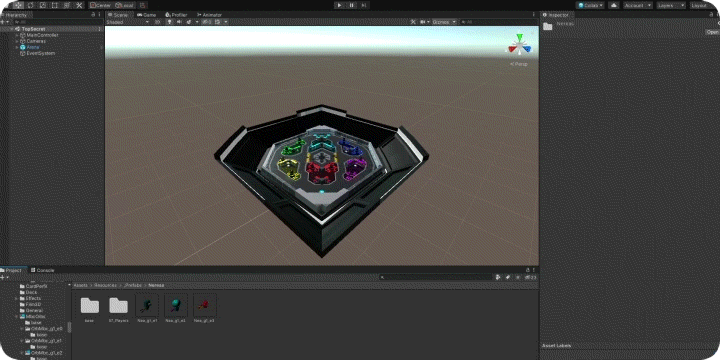Screen dimensions: 720x360
Task: Collapse the TopSecret scene
Action: pos(12,29)
